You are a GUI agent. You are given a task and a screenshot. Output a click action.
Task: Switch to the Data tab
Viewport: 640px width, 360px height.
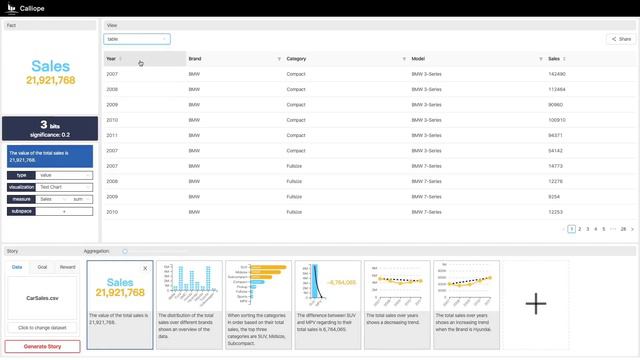pos(17,267)
